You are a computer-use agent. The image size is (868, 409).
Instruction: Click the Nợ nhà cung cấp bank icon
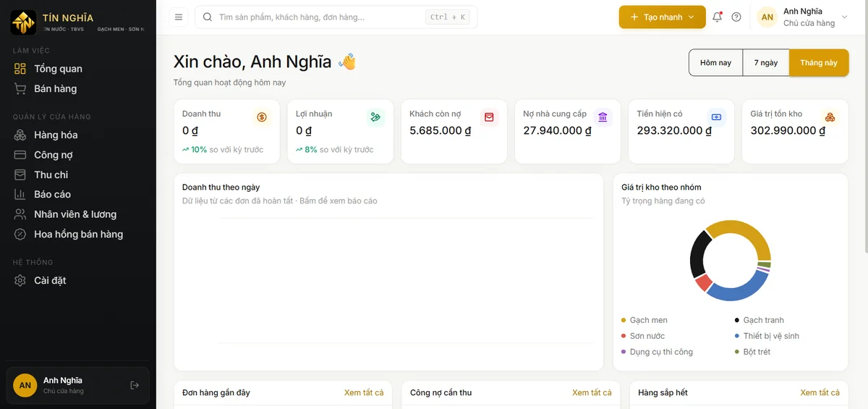(603, 117)
